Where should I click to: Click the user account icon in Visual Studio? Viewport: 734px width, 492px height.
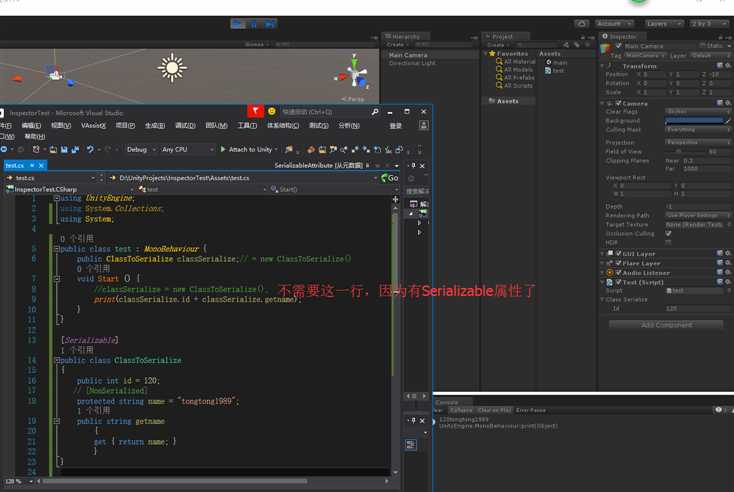point(424,125)
